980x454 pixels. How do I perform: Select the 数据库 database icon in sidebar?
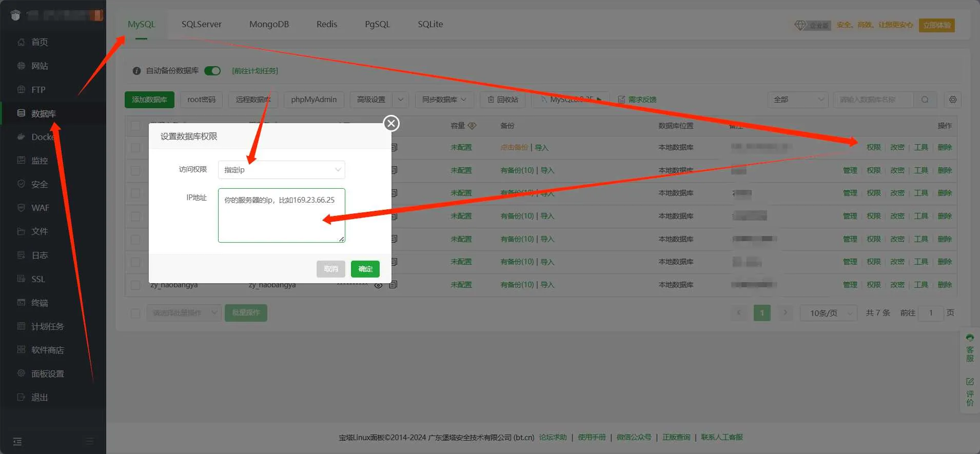21,113
